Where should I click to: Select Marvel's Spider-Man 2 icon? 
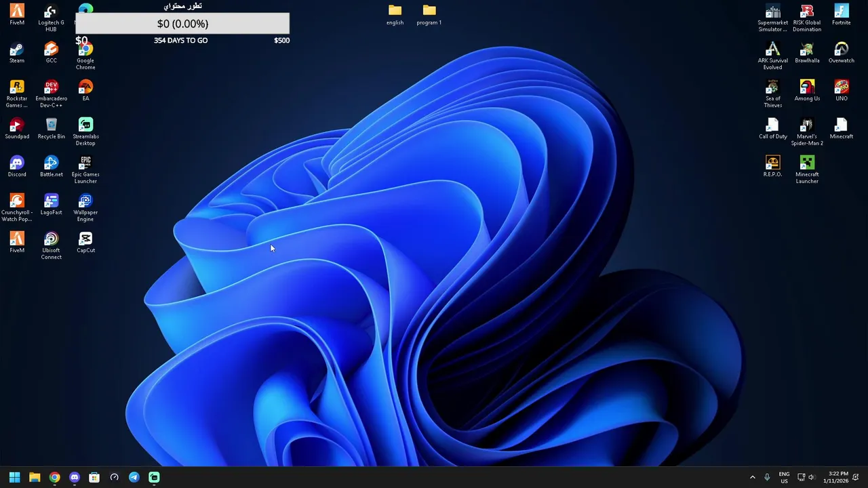(807, 132)
